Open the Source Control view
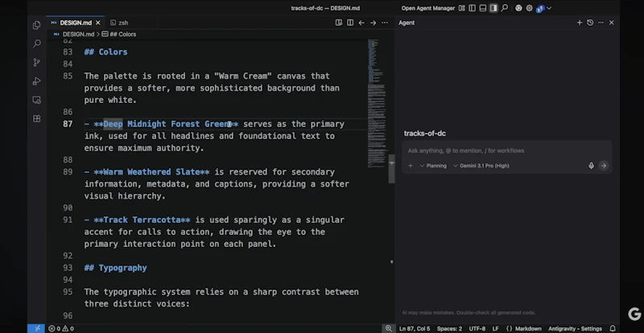The image size is (644, 333). [36, 63]
